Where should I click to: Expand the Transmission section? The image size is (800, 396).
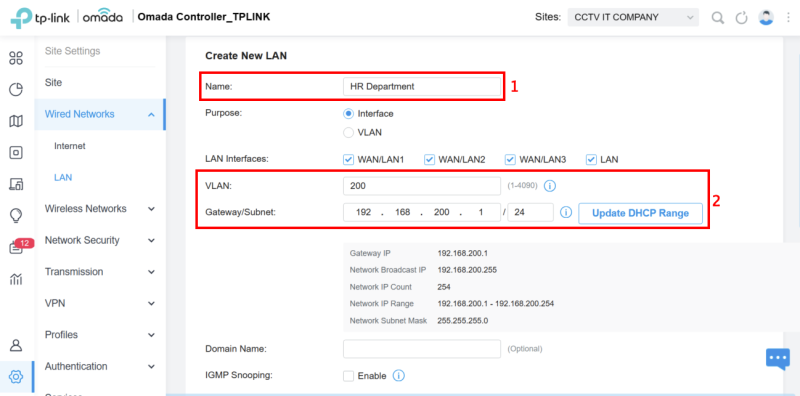(x=99, y=272)
